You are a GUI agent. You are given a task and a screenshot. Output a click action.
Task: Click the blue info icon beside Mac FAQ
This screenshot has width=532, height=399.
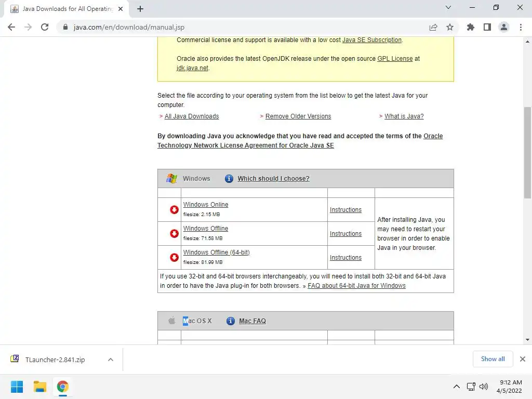(230, 321)
